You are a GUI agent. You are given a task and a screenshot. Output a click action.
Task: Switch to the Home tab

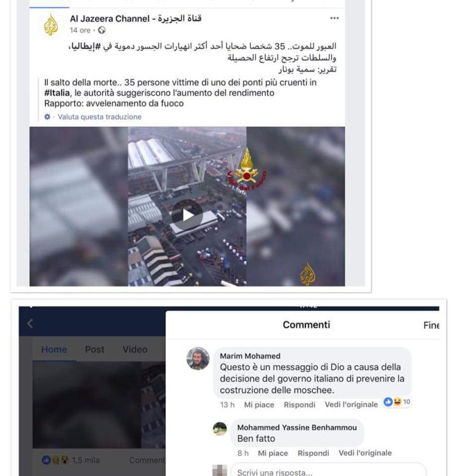pos(54,350)
